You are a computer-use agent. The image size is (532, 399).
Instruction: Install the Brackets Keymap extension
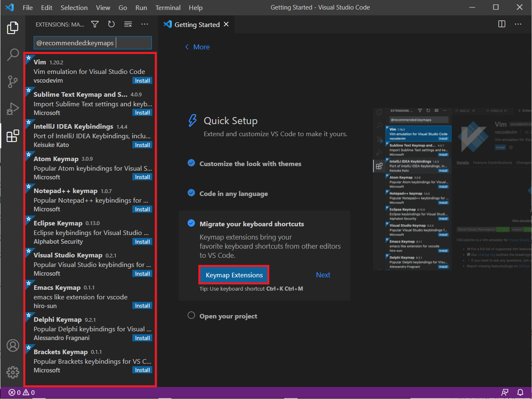pos(142,370)
